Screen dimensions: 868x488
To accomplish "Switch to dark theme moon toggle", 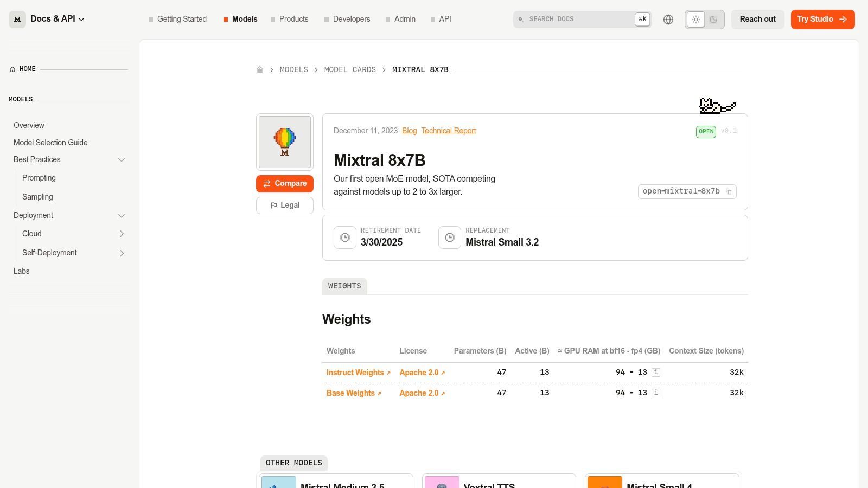I will pos(713,20).
